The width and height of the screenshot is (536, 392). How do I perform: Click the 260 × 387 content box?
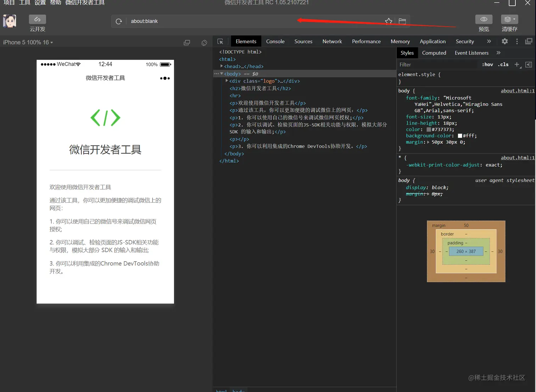pyautogui.click(x=466, y=251)
